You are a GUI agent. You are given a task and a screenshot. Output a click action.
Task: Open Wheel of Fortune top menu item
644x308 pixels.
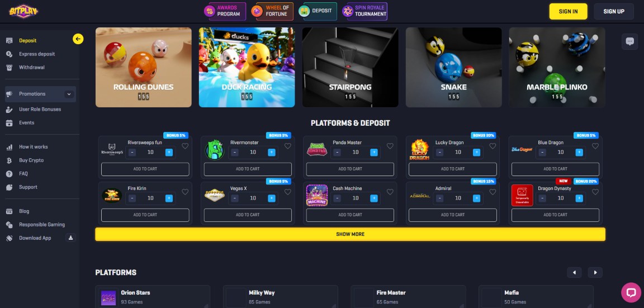[x=272, y=11]
